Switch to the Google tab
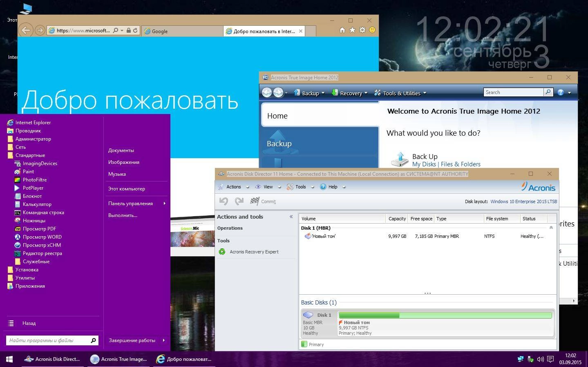The height and width of the screenshot is (367, 588). click(x=183, y=31)
